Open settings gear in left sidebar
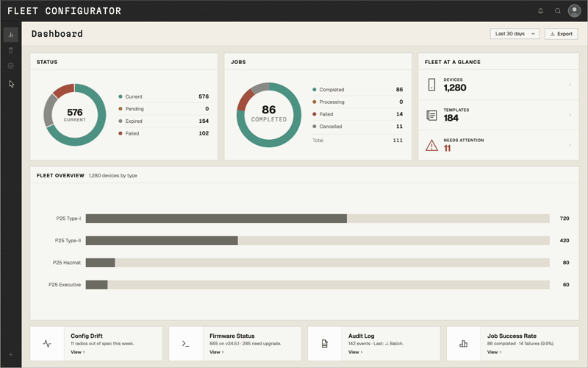Viewport: 588px width, 368px height. (10, 66)
